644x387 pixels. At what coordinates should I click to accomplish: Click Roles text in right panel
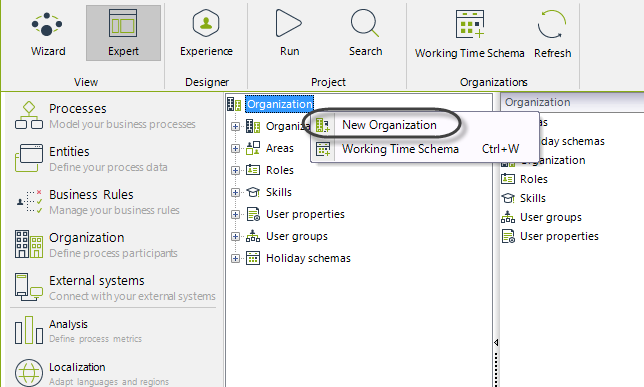(x=534, y=179)
